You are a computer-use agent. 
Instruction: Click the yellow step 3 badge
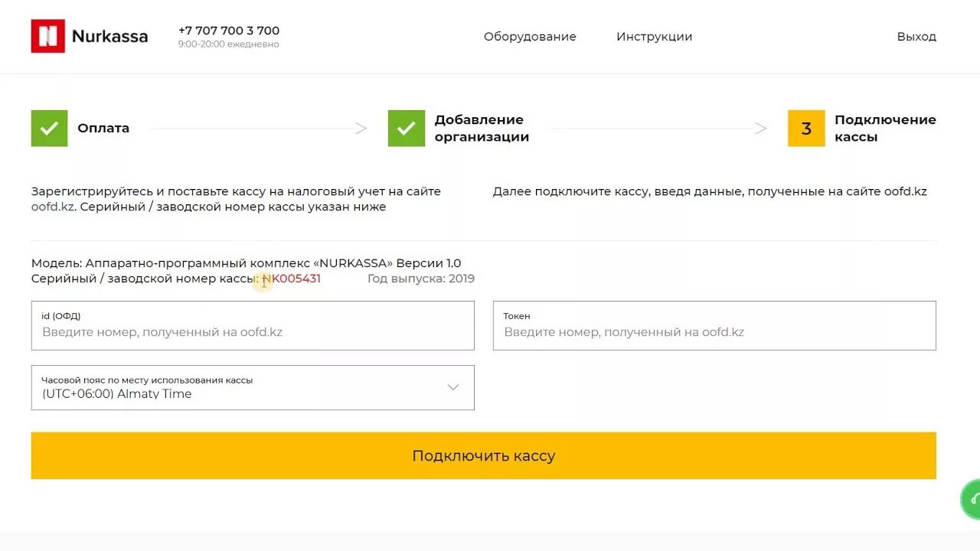[x=806, y=129]
